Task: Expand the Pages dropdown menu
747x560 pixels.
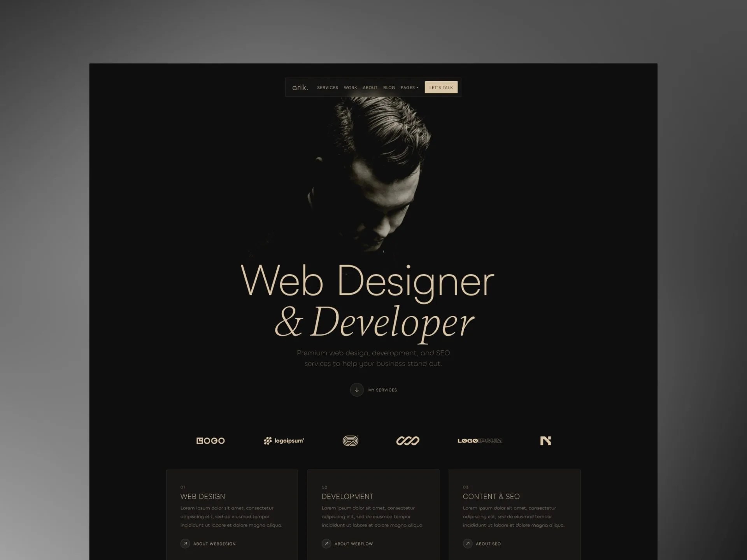Action: [410, 87]
